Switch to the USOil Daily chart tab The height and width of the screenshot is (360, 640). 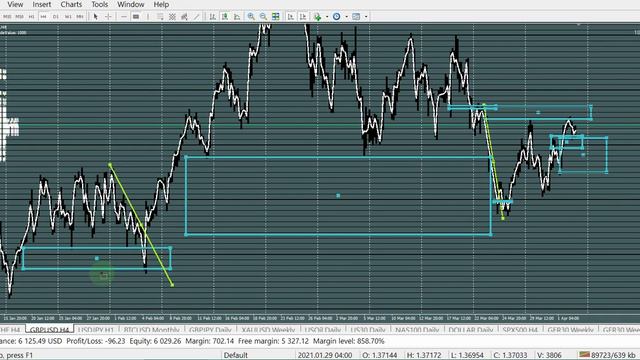point(323,330)
